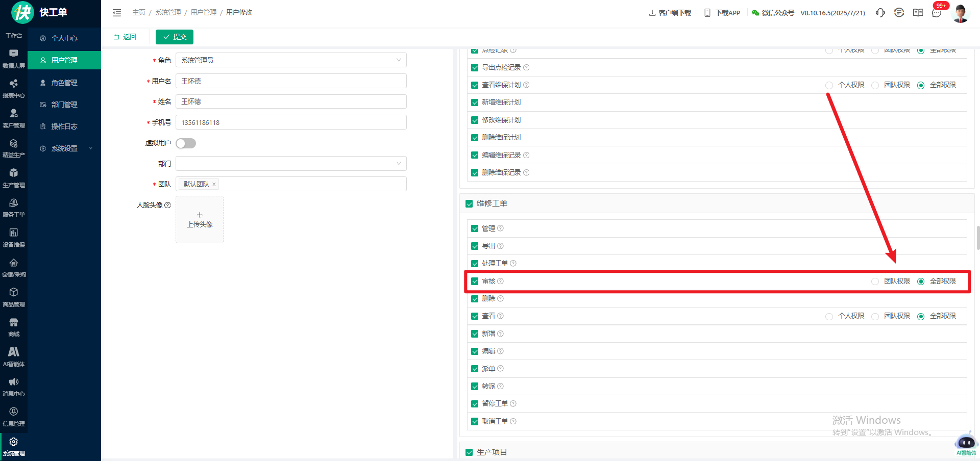Screen dimensions: 980x461
Task: Open 报表中心 sidebar icon
Action: [14, 88]
